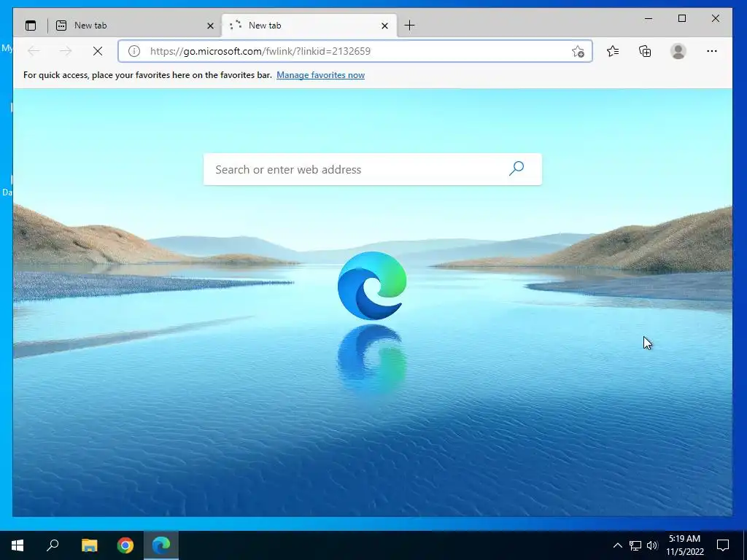Maximize the Edge window
The width and height of the screenshot is (747, 560).
pyautogui.click(x=682, y=18)
